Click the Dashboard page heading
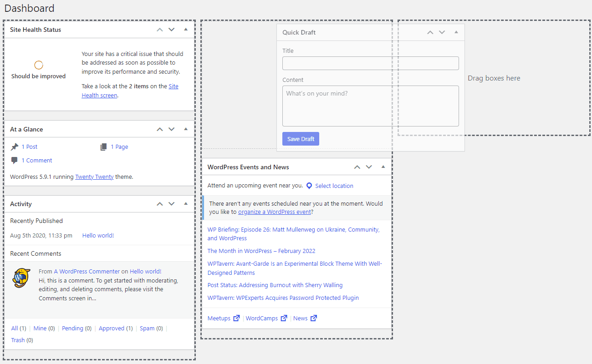 tap(29, 8)
